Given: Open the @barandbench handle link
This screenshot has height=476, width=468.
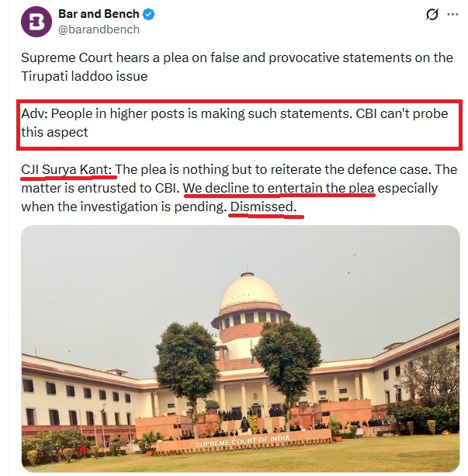Looking at the screenshot, I should coord(99,30).
